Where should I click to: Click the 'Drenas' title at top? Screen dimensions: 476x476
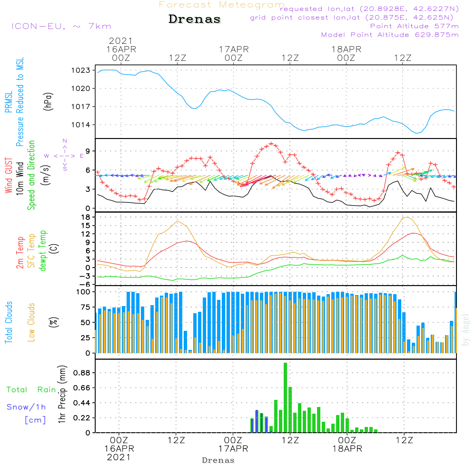pyautogui.click(x=194, y=19)
